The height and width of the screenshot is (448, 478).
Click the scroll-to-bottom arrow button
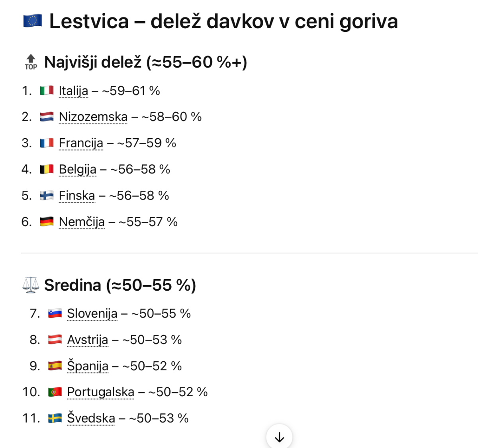click(279, 437)
